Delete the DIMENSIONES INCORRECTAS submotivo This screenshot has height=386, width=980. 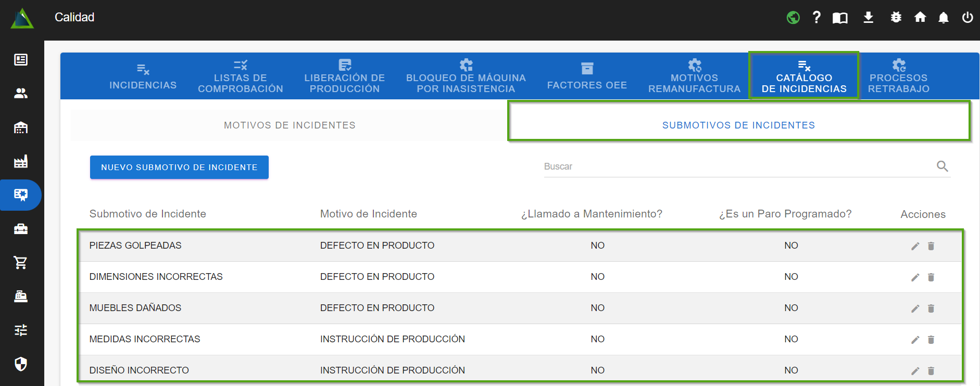click(x=931, y=277)
